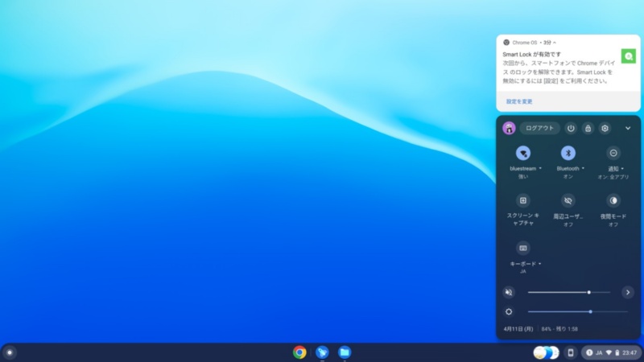The image size is (644, 362).
Task: Expand the bluestream network list dropdown
Action: pos(540,169)
